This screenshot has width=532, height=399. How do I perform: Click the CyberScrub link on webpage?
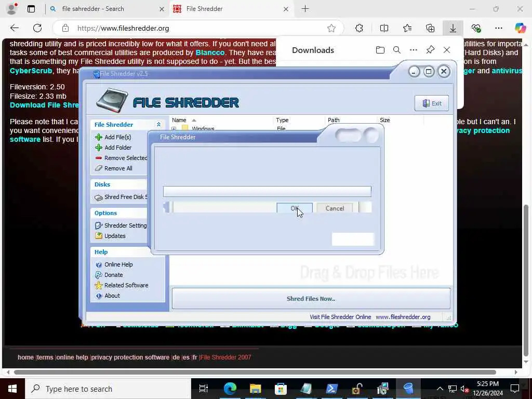coord(31,71)
